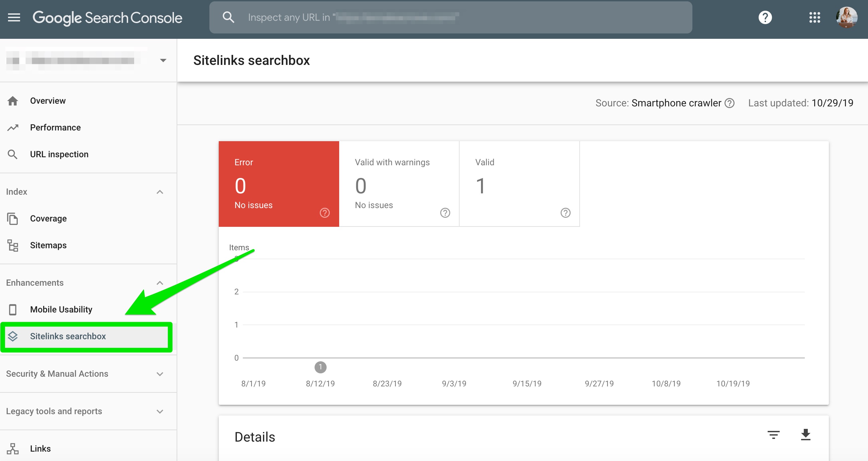Click the 'Sitelinks searchbox' page title
This screenshot has height=461, width=868.
pos(252,60)
